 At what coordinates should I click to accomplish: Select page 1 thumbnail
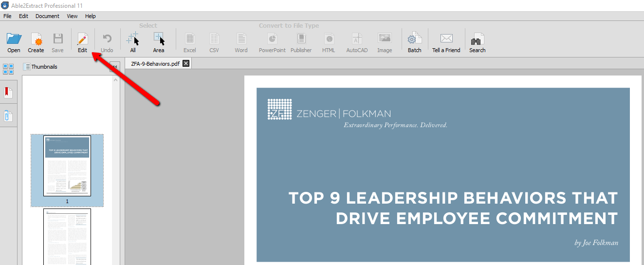tap(67, 166)
